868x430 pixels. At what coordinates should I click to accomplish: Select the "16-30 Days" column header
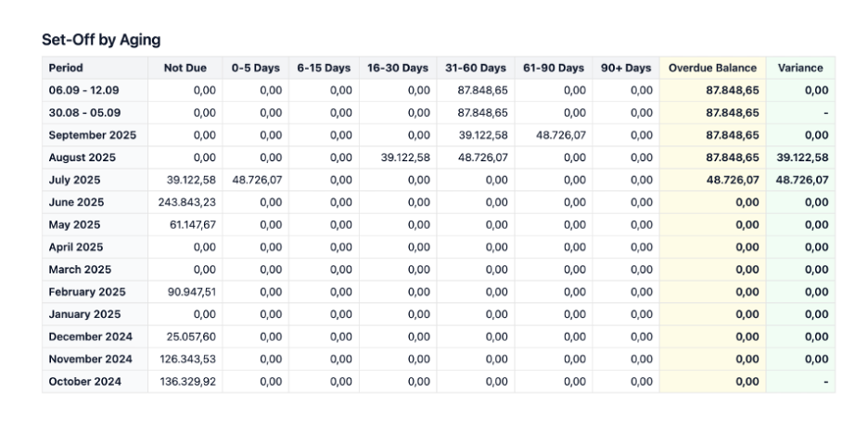coord(397,68)
